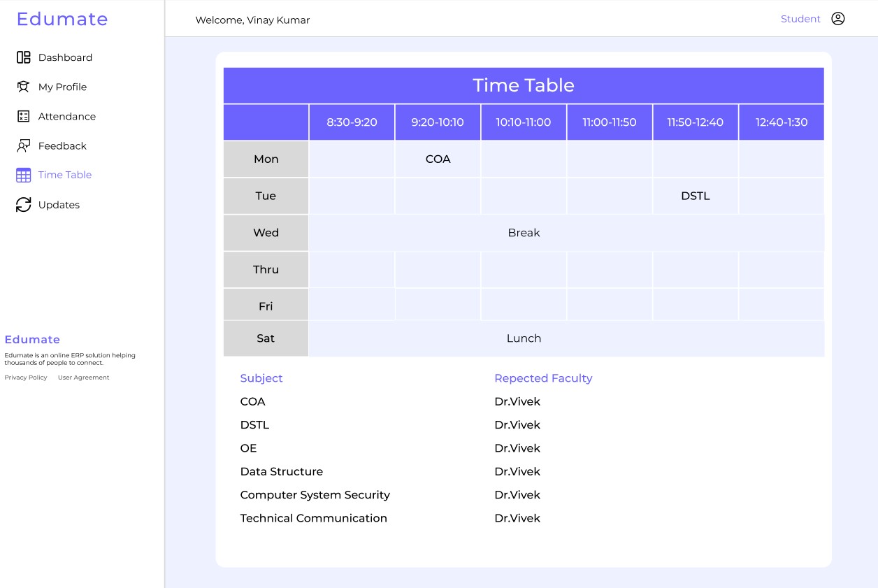
Task: Click COA in the subject list
Action: point(252,401)
